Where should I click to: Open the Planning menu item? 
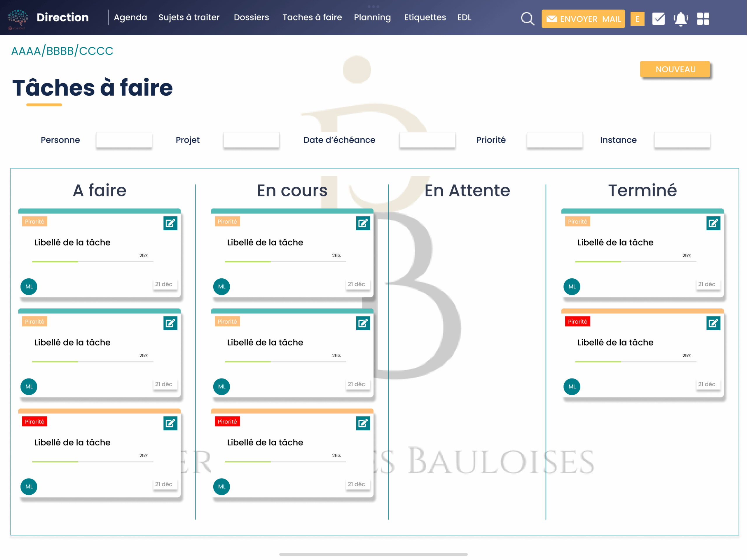372,17
